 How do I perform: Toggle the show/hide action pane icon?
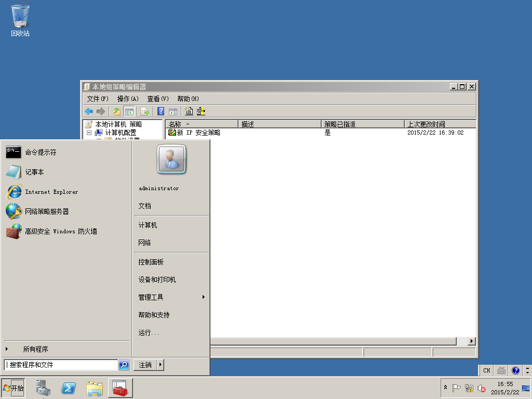173,111
